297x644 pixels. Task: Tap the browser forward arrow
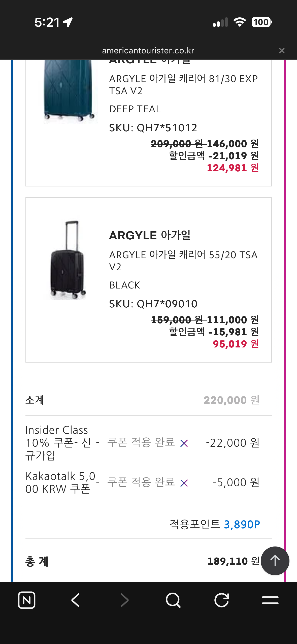tap(124, 600)
